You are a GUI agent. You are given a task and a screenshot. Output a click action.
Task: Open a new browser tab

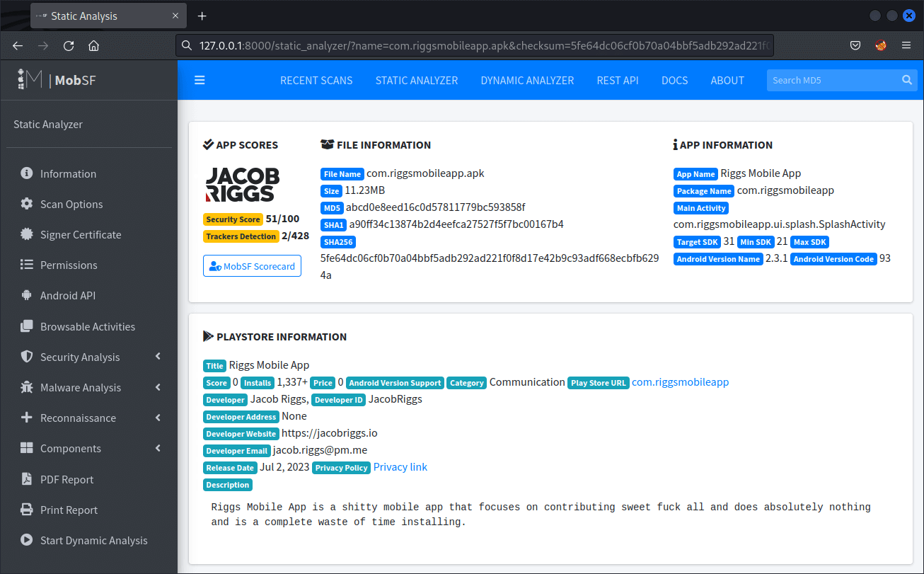pos(202,16)
